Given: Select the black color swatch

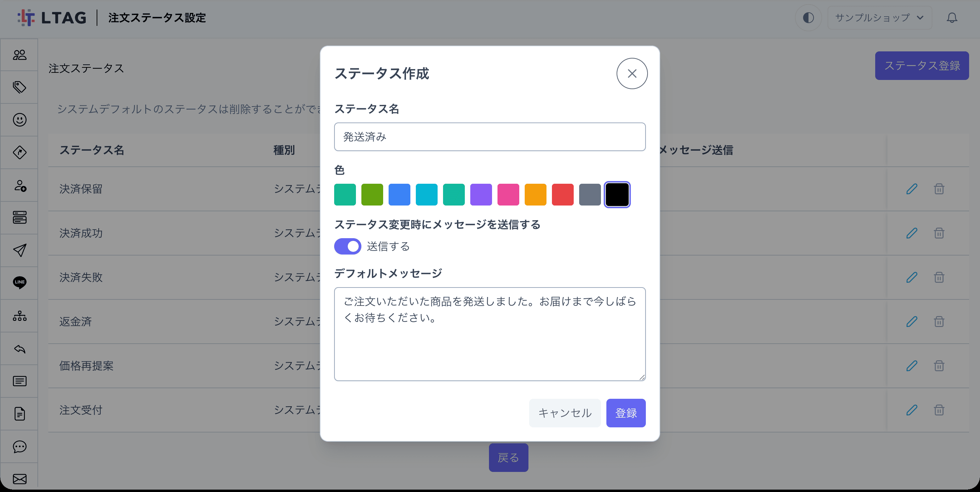Looking at the screenshot, I should coord(617,194).
